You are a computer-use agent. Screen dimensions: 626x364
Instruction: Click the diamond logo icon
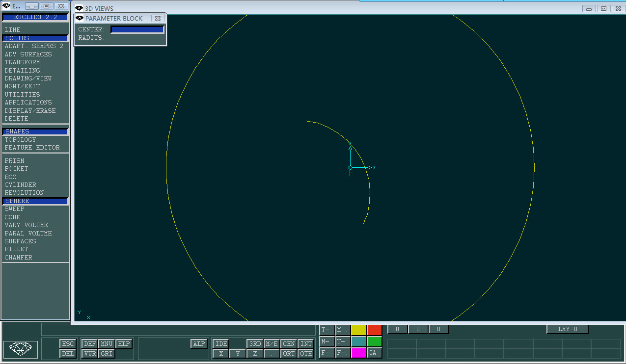(21, 349)
